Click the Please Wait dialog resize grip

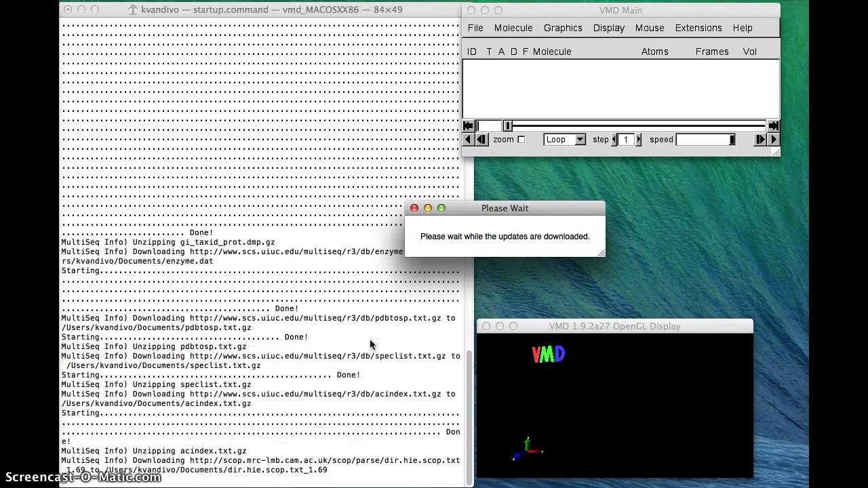pos(601,253)
